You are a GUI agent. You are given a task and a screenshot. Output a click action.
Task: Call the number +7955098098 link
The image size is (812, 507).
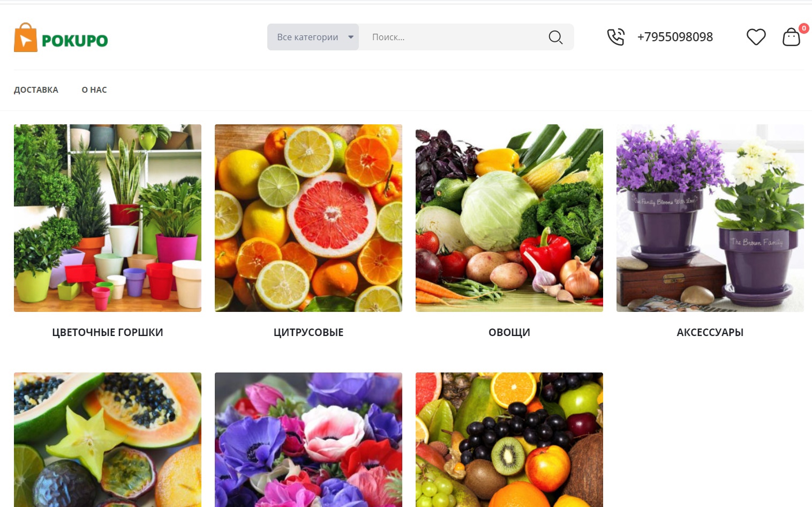click(675, 37)
